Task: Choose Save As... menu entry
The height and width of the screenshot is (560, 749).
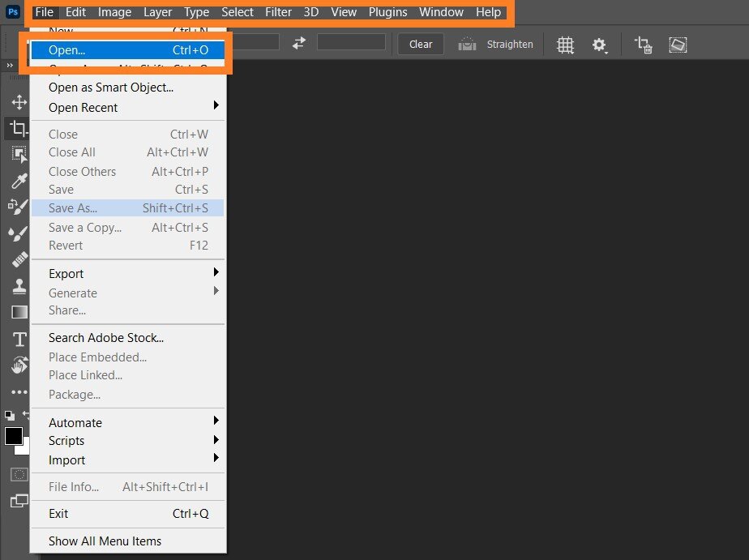Action: 128,208
